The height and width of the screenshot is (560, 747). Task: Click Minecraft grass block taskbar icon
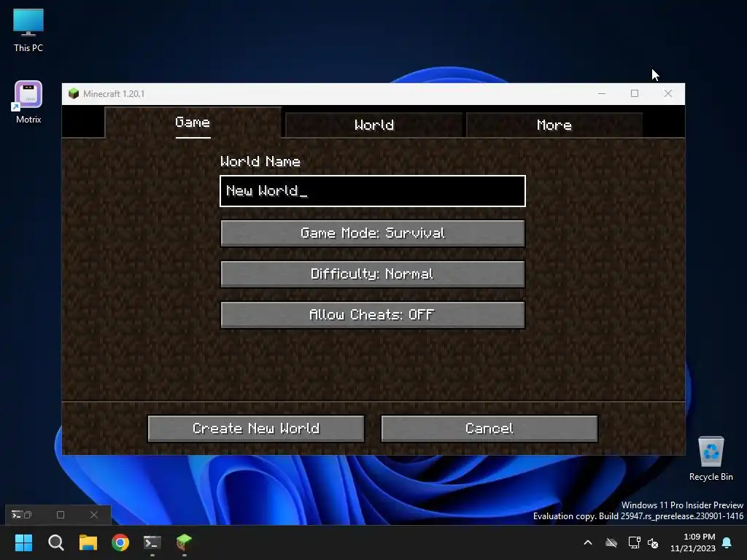(x=185, y=542)
